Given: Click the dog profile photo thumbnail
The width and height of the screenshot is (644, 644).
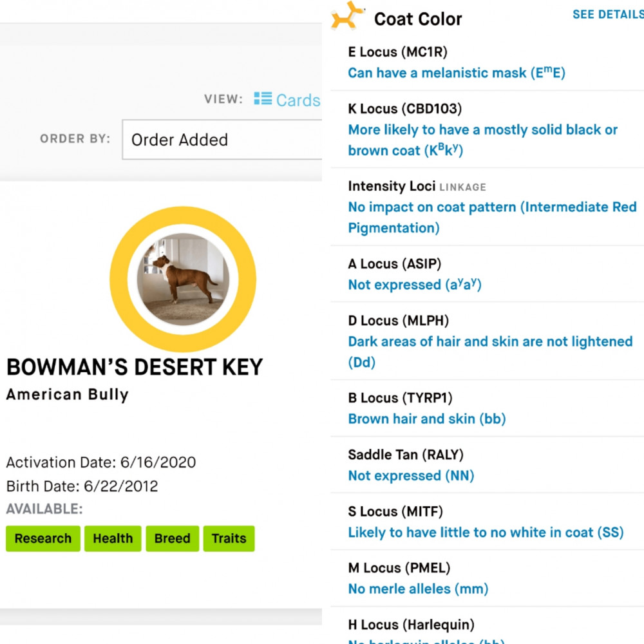Looking at the screenshot, I should click(183, 279).
